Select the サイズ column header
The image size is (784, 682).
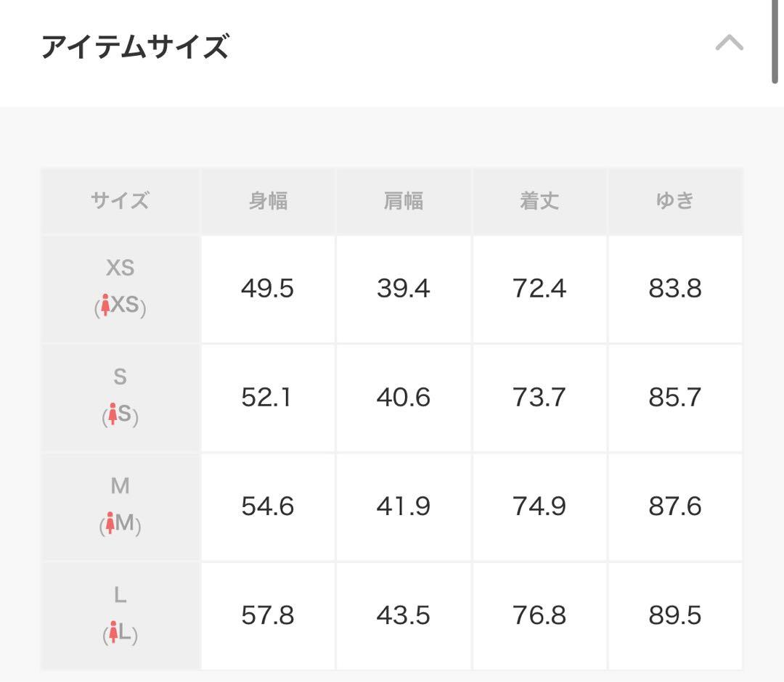[120, 201]
